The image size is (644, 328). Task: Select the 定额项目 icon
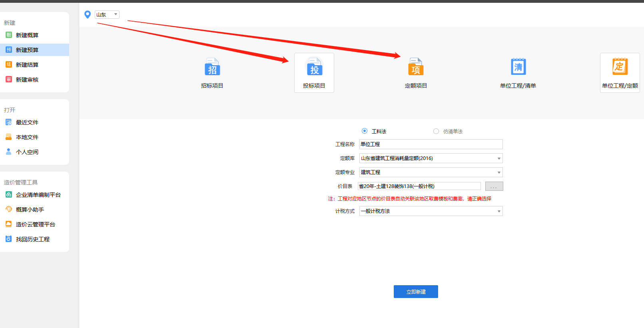click(x=416, y=67)
